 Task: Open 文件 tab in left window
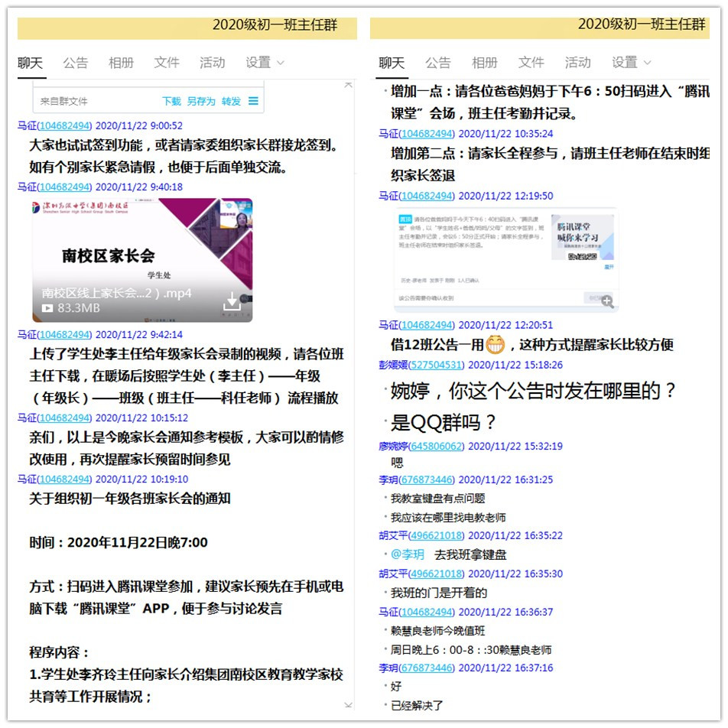pyautogui.click(x=167, y=63)
